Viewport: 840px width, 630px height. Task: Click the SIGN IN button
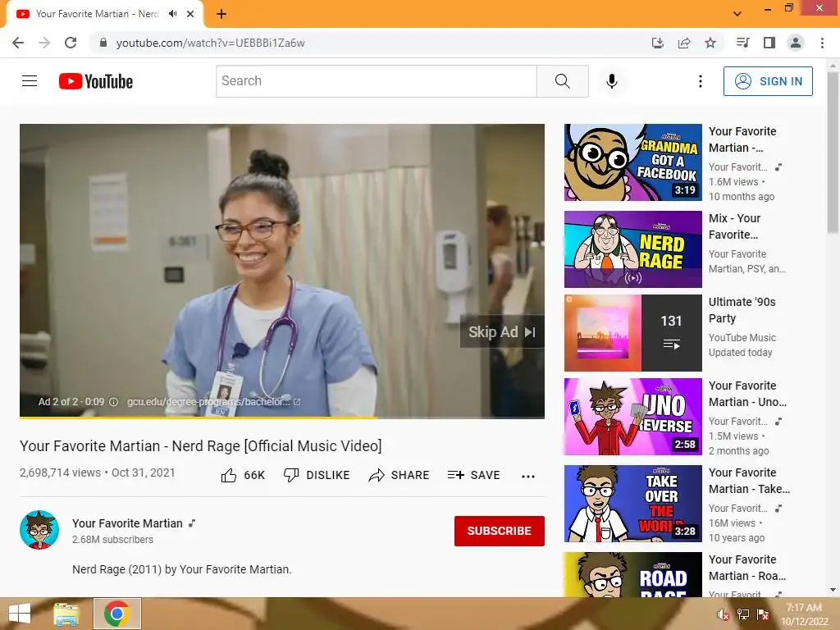768,81
